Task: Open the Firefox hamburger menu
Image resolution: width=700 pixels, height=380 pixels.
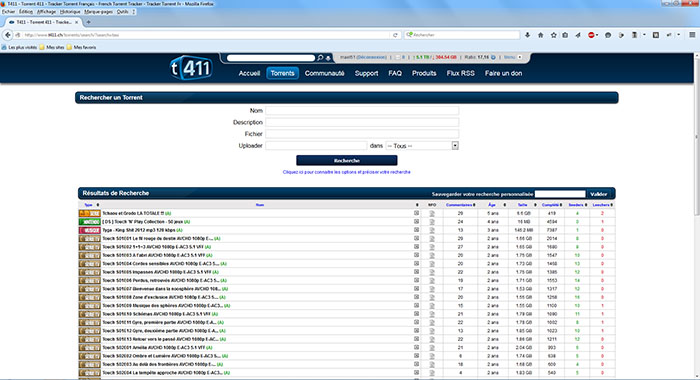Action: (692, 35)
